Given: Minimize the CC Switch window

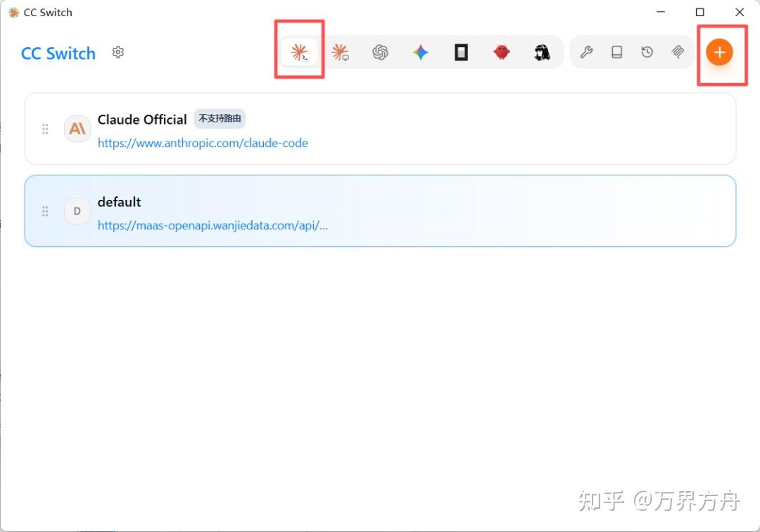Looking at the screenshot, I should (x=661, y=12).
